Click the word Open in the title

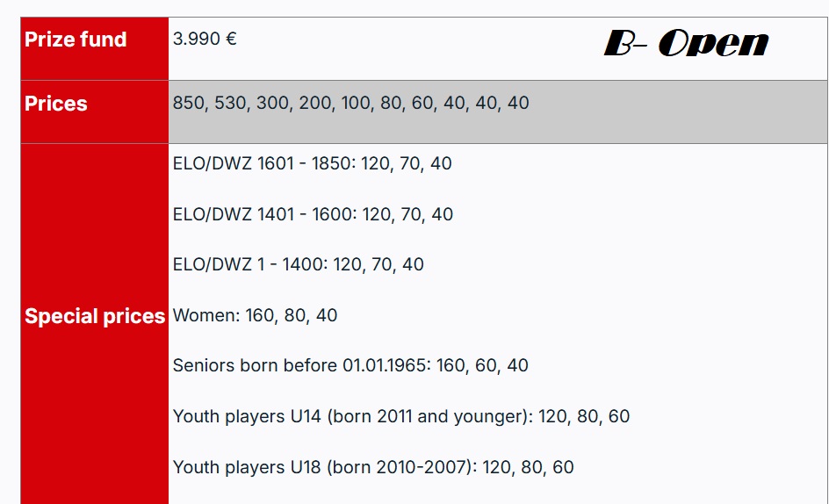pos(713,43)
